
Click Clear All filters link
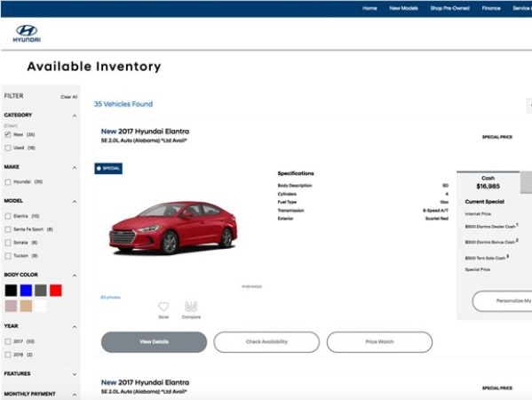[69, 97]
